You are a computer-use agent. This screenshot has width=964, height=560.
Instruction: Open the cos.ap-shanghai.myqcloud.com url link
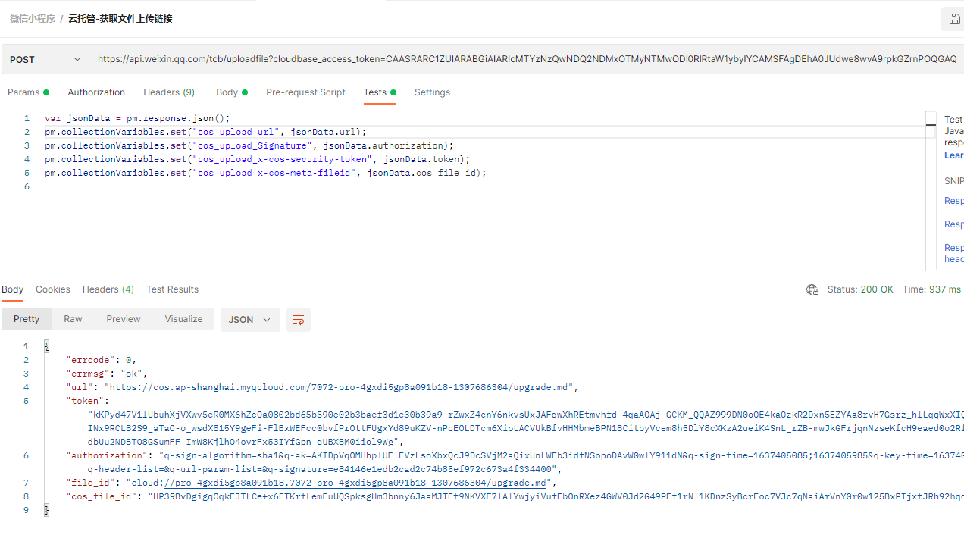point(339,387)
